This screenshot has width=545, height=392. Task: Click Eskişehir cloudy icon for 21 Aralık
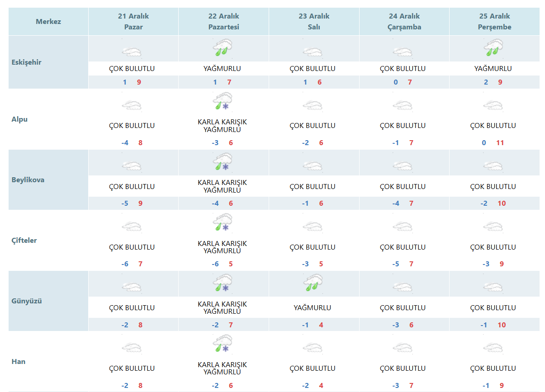132,52
